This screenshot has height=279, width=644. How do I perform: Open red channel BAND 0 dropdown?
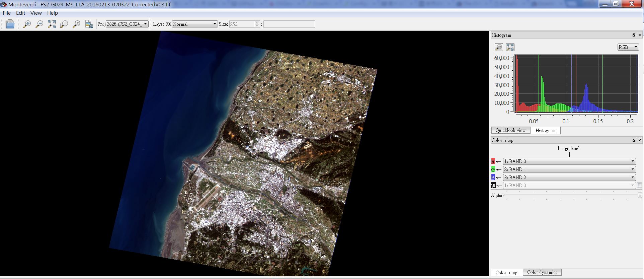click(x=569, y=161)
